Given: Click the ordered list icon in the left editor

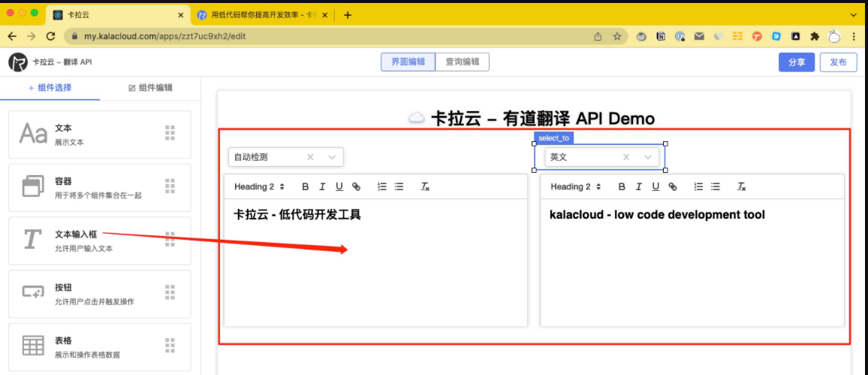Looking at the screenshot, I should point(381,186).
